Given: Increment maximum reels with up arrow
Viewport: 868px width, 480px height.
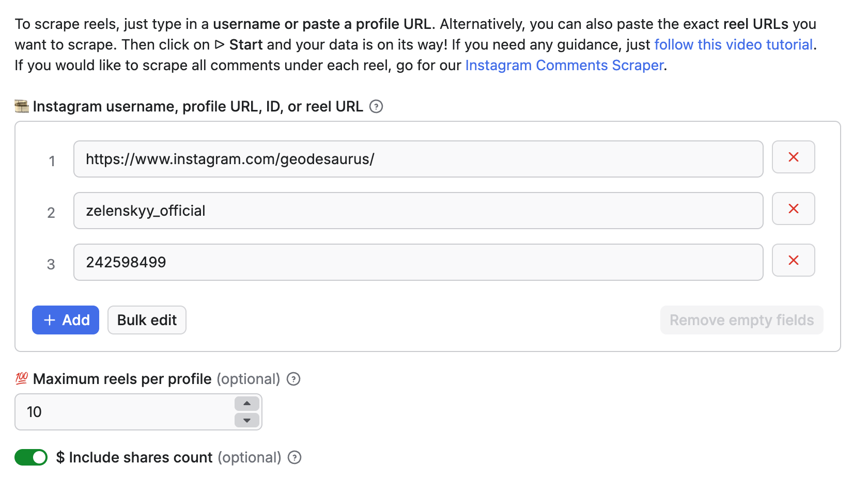Looking at the screenshot, I should click(246, 404).
